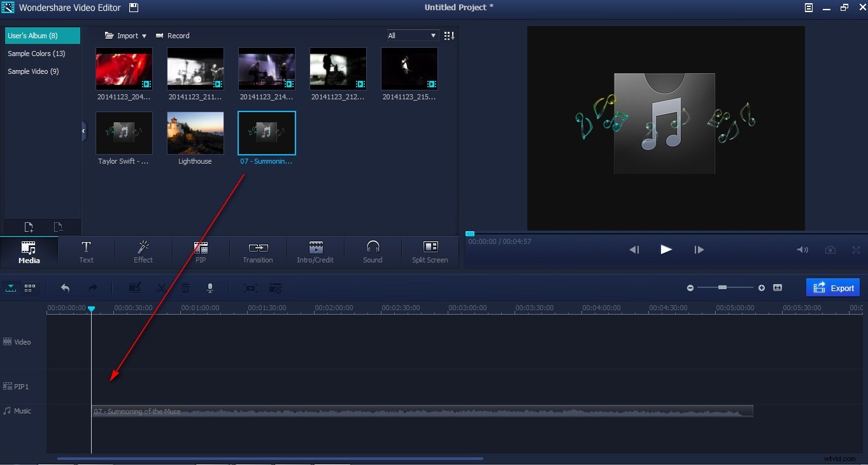Undo the last action

click(x=65, y=288)
